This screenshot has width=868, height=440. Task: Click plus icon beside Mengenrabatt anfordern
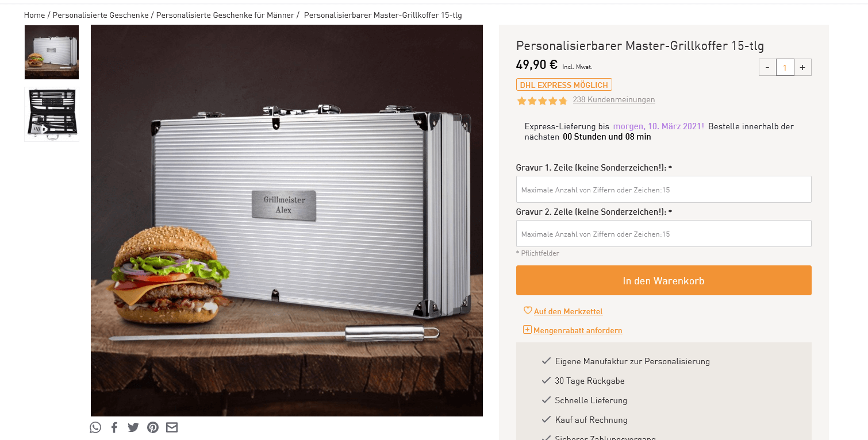pyautogui.click(x=527, y=330)
